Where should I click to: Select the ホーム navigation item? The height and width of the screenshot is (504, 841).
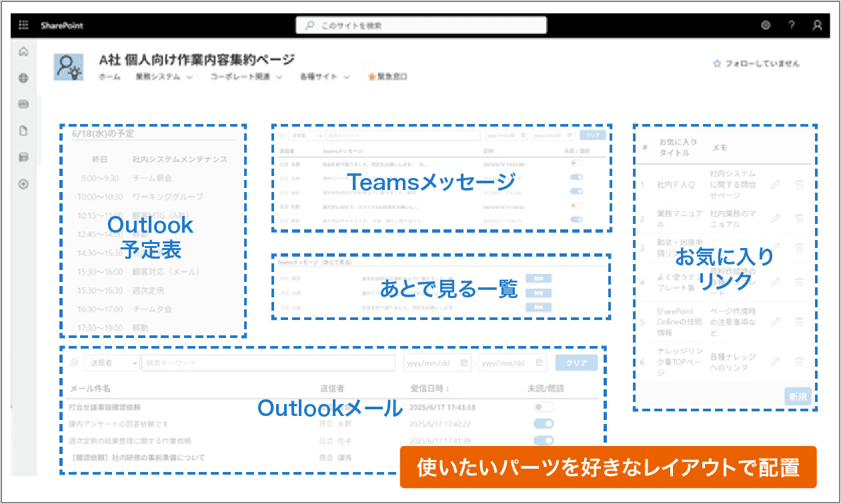109,77
